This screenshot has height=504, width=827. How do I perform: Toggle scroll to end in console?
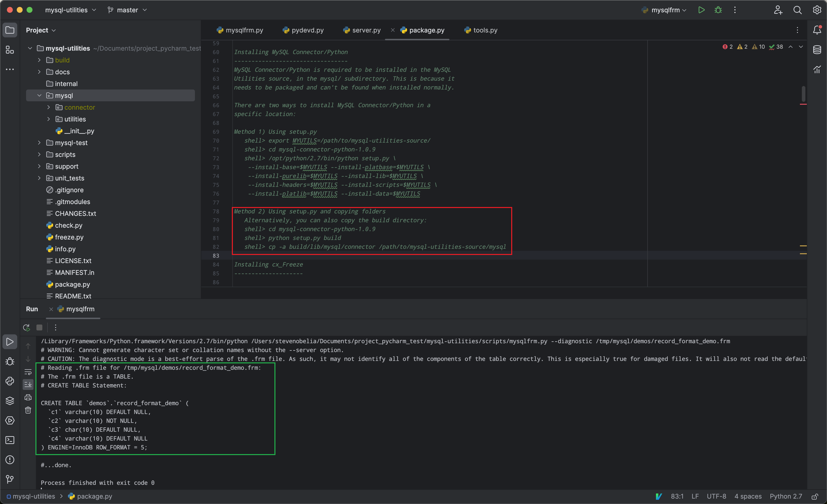[28, 384]
